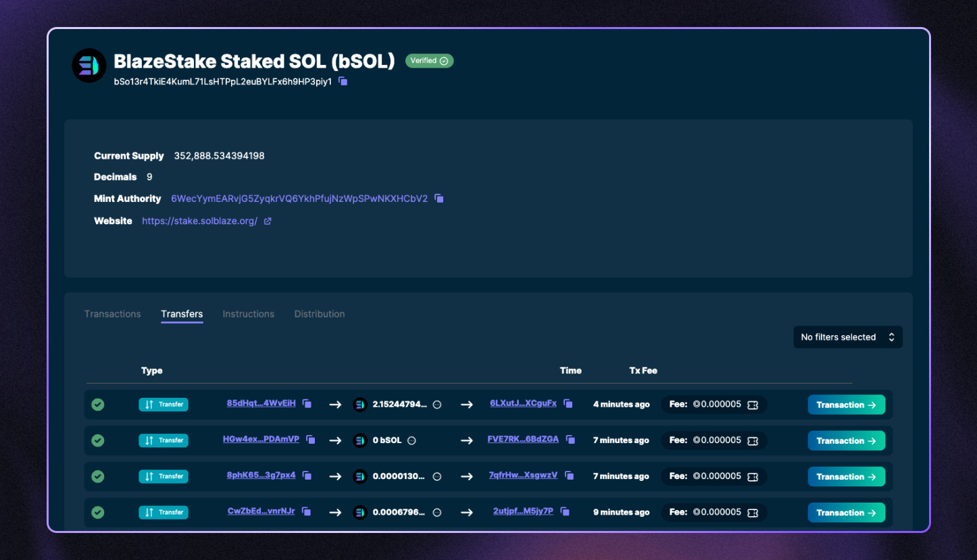Click the Time column header
The image size is (977, 560).
click(571, 371)
